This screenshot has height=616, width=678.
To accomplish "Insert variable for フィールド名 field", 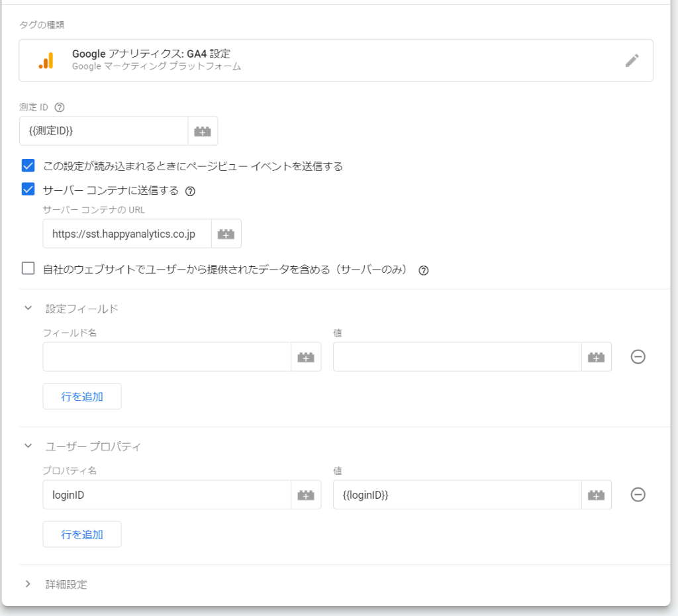I will [x=306, y=357].
